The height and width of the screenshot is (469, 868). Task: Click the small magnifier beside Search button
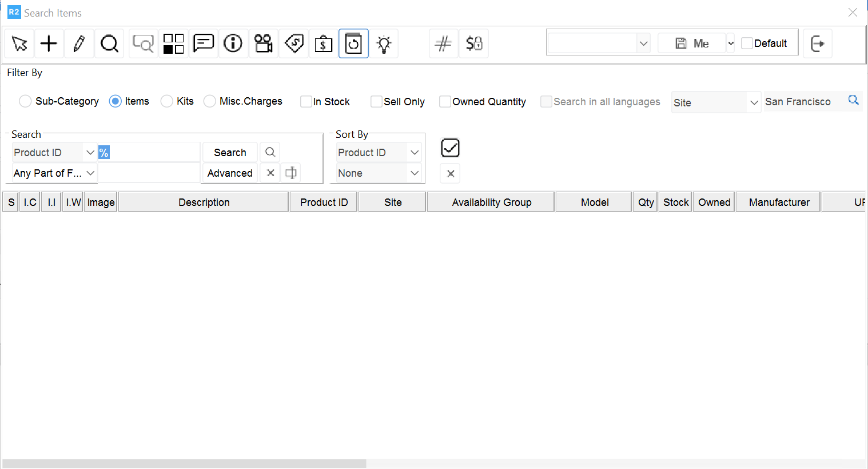(x=270, y=152)
